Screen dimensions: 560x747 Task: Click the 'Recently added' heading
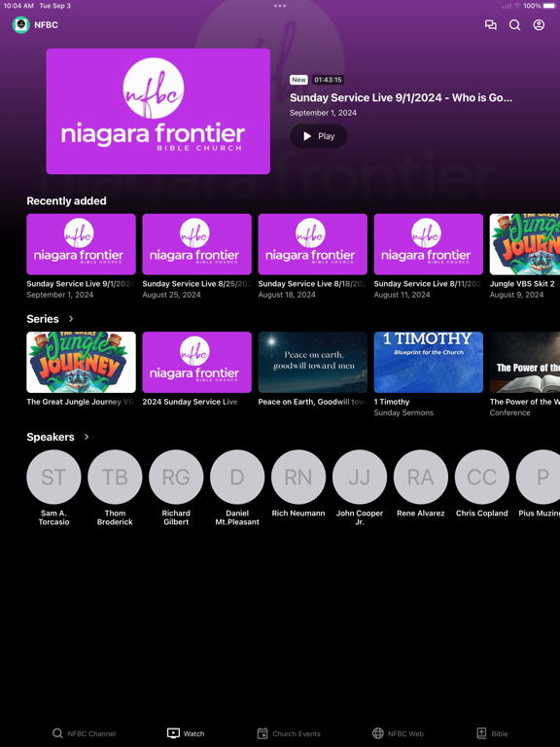pyautogui.click(x=67, y=201)
